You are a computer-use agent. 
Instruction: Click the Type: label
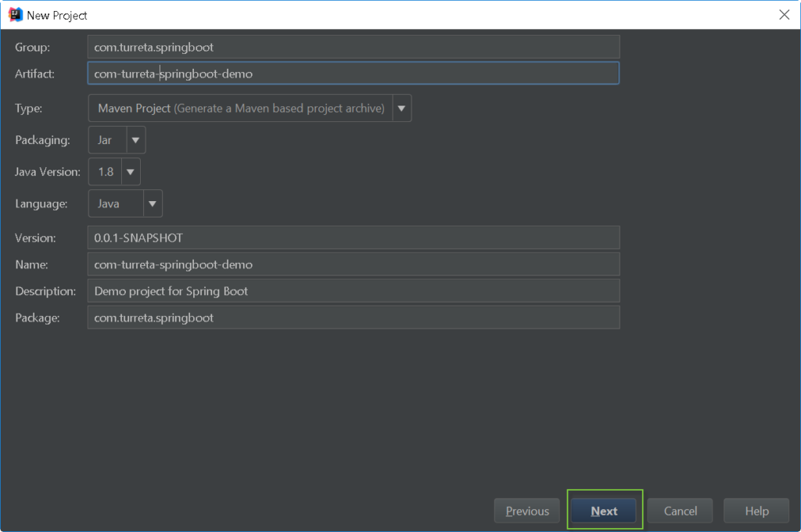coord(29,108)
